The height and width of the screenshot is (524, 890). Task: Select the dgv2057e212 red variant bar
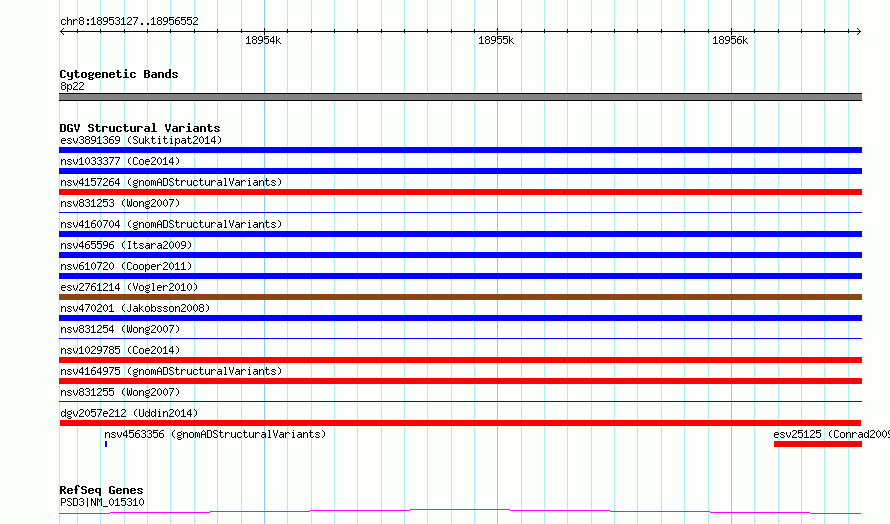460,423
